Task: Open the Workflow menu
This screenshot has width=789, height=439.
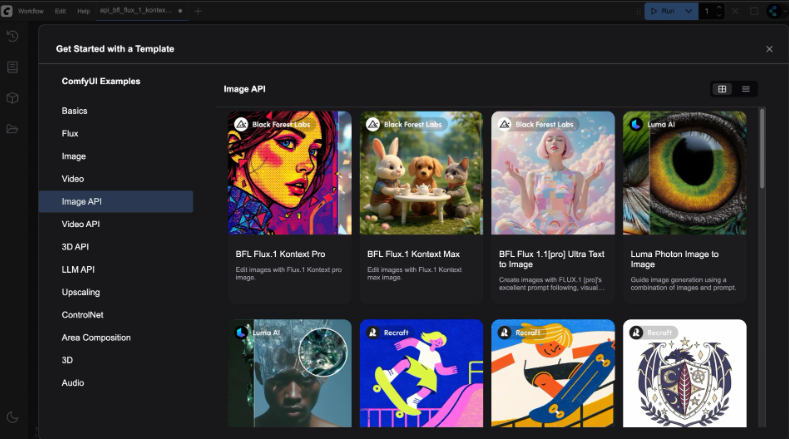Action: (31, 11)
